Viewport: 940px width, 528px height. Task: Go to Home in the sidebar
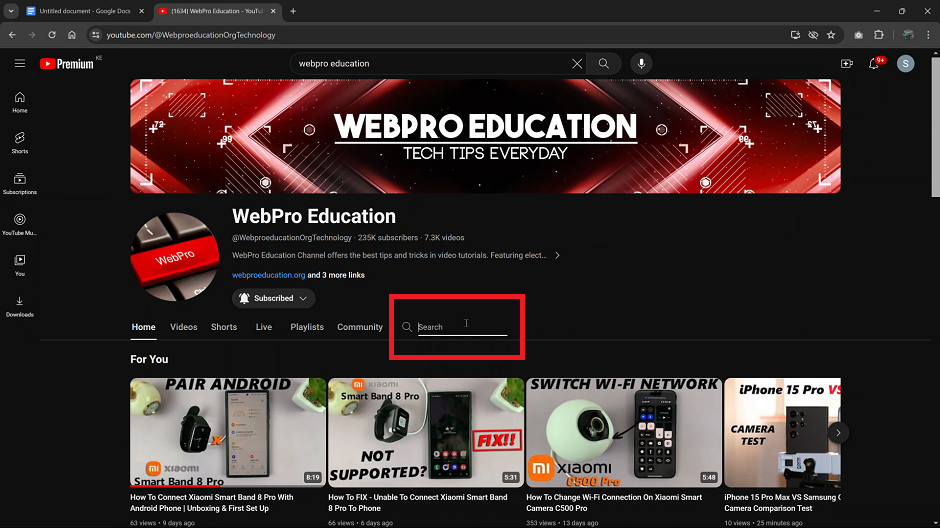pos(20,102)
